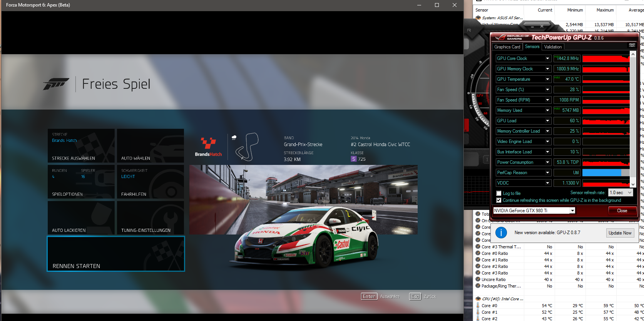
Task: Select the Strecke Auswählen tile
Action: click(81, 146)
